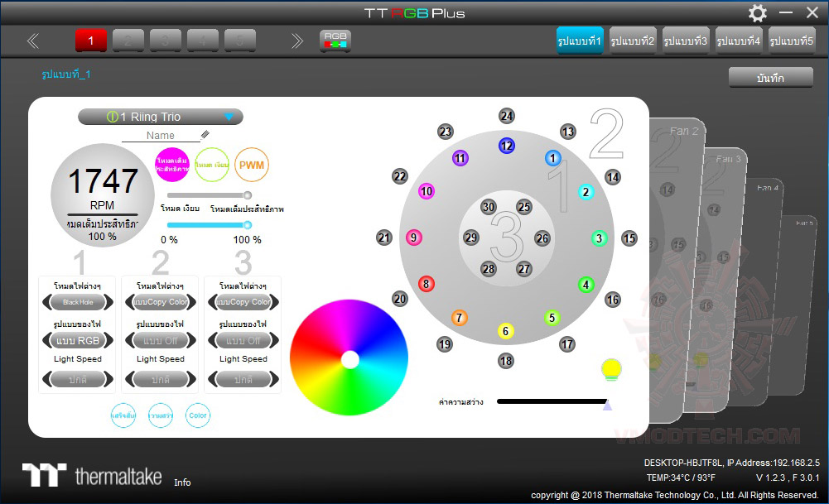Screen dimensions: 829x504
Task: Select outer ring LED 13
Action: coord(568,132)
